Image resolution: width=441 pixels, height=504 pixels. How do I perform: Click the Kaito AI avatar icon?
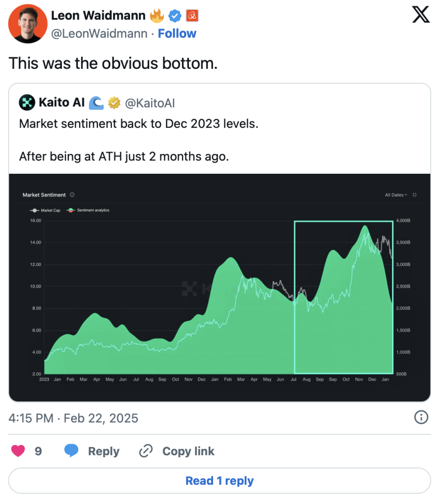(26, 103)
